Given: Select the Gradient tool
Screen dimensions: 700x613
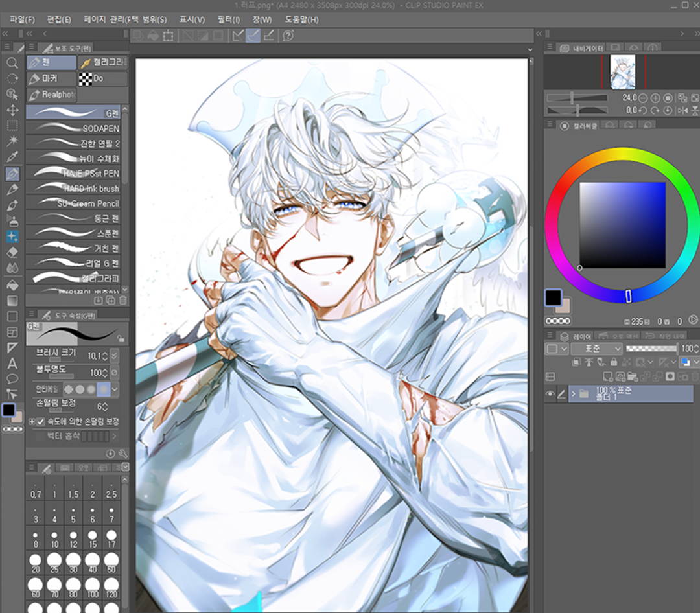Looking at the screenshot, I should tap(12, 301).
